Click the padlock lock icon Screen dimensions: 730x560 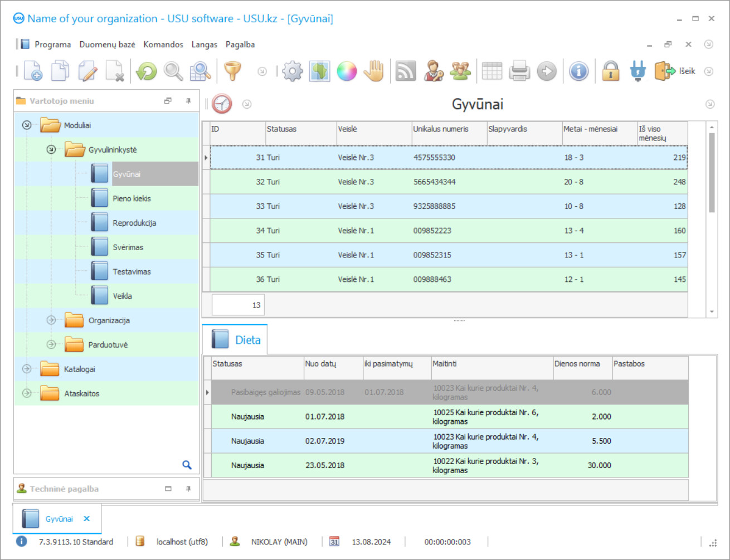coord(611,71)
